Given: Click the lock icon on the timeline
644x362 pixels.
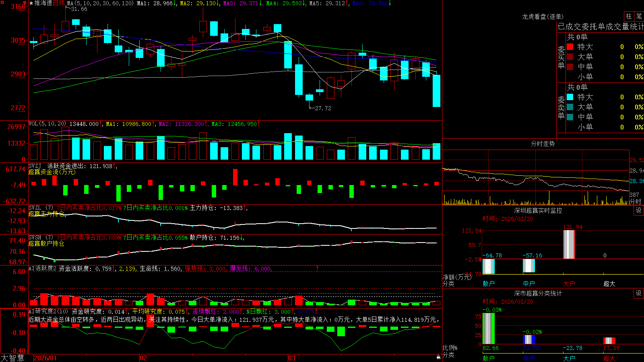Looking at the screenshot, I should click(x=438, y=357).
